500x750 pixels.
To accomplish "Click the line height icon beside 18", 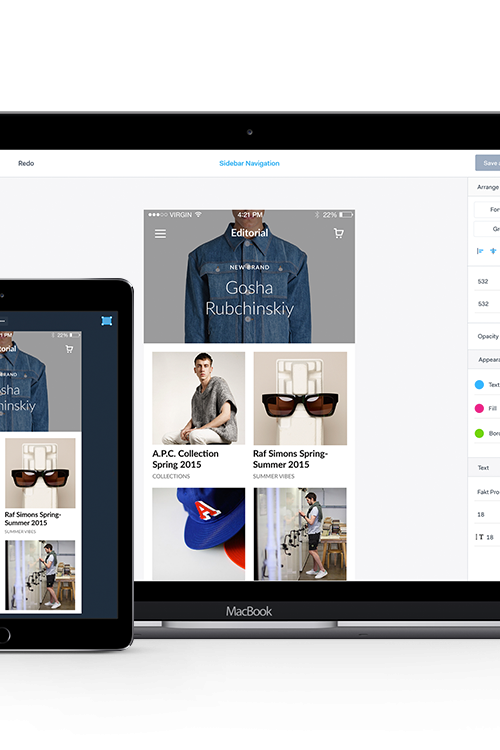I will [479, 537].
